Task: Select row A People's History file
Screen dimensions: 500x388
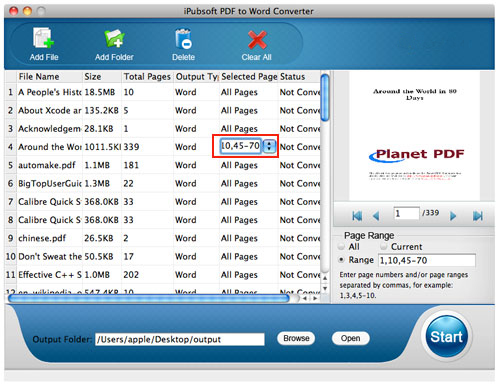Action: tap(162, 92)
